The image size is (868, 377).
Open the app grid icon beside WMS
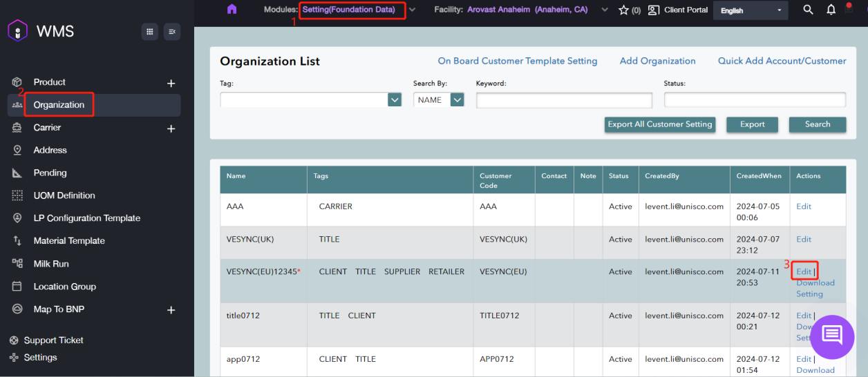pos(149,31)
